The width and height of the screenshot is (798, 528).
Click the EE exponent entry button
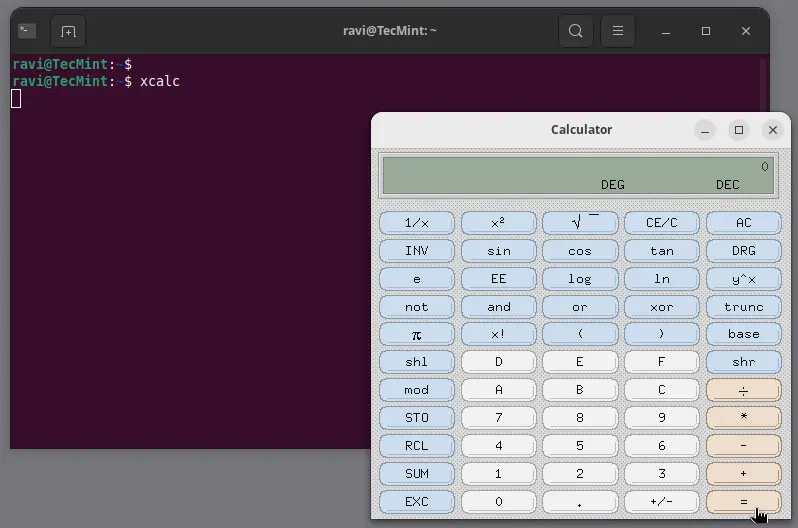pos(499,279)
